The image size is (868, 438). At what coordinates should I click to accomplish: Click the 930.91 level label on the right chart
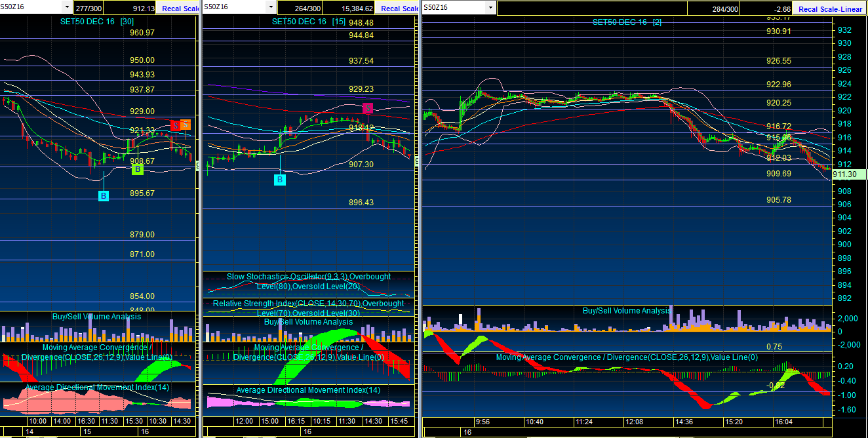(x=779, y=31)
